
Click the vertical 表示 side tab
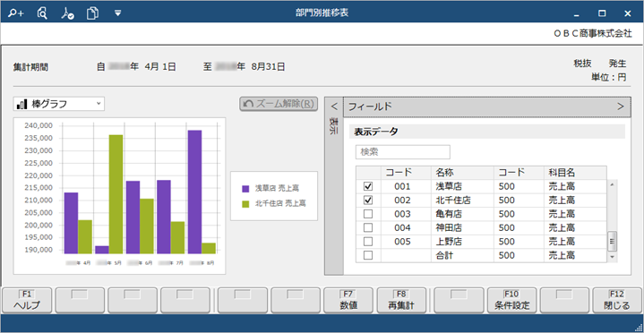[334, 126]
